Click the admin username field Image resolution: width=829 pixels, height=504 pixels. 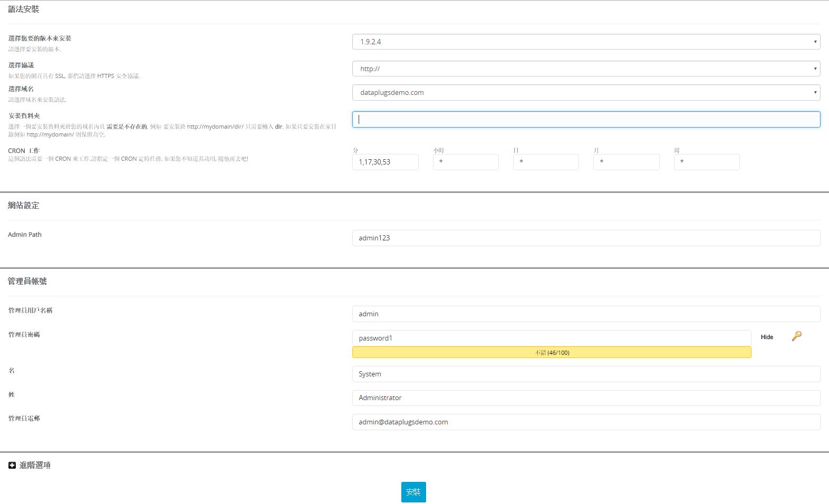pyautogui.click(x=585, y=314)
